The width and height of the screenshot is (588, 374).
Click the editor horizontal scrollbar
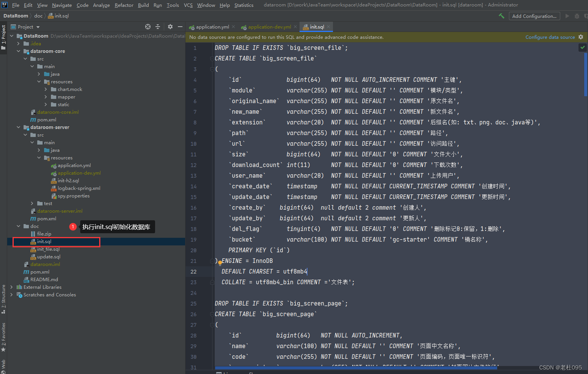356,368
